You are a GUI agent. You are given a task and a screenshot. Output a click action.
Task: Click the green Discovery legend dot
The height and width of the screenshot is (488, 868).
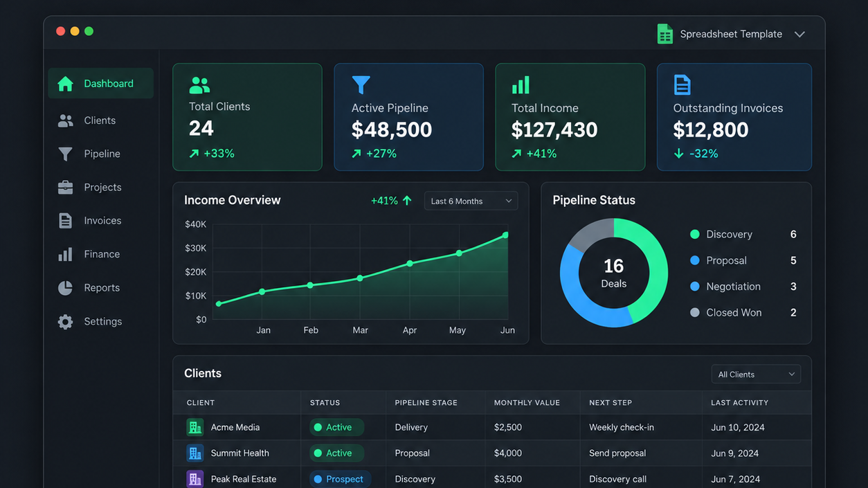point(695,235)
